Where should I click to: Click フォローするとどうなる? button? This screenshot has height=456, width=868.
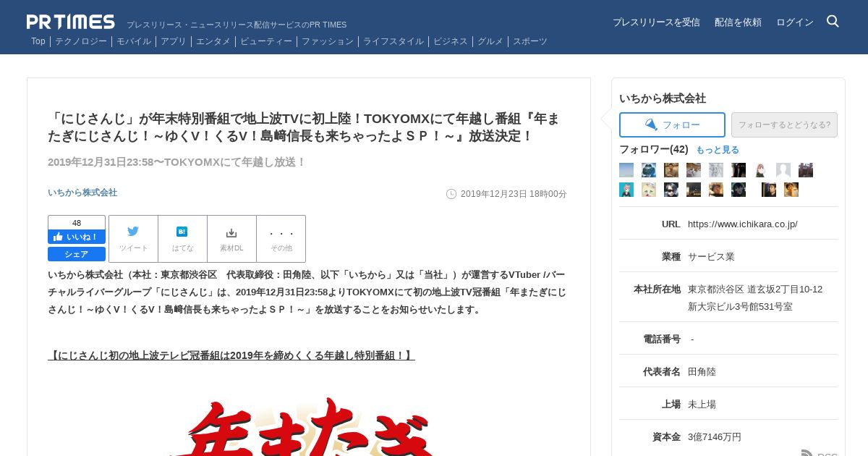point(784,124)
